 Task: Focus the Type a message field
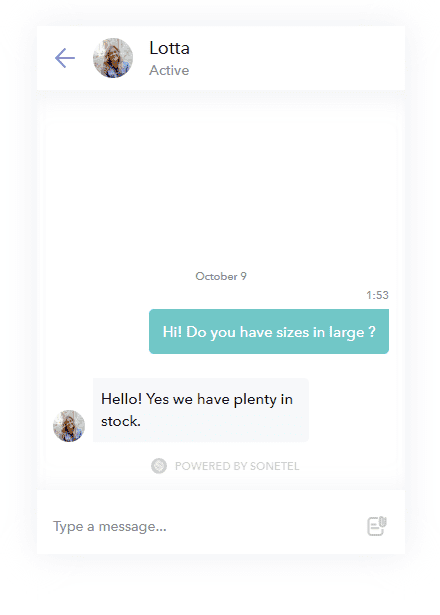point(204,526)
